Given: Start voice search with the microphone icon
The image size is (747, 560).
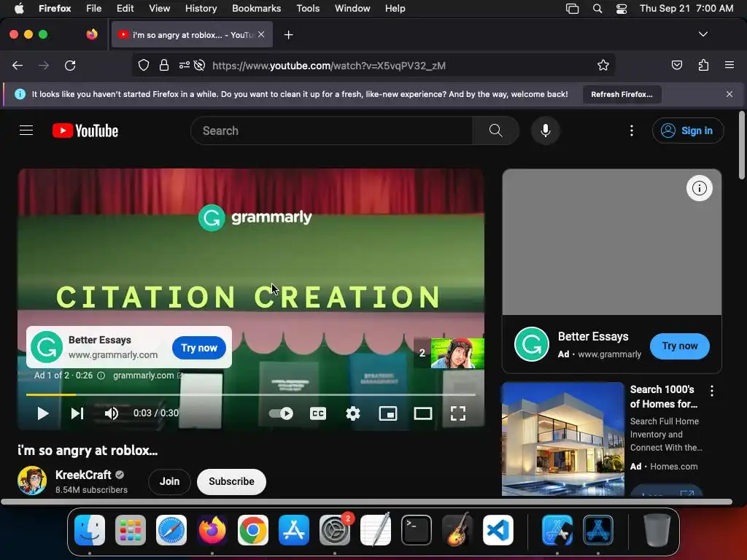Looking at the screenshot, I should (546, 131).
